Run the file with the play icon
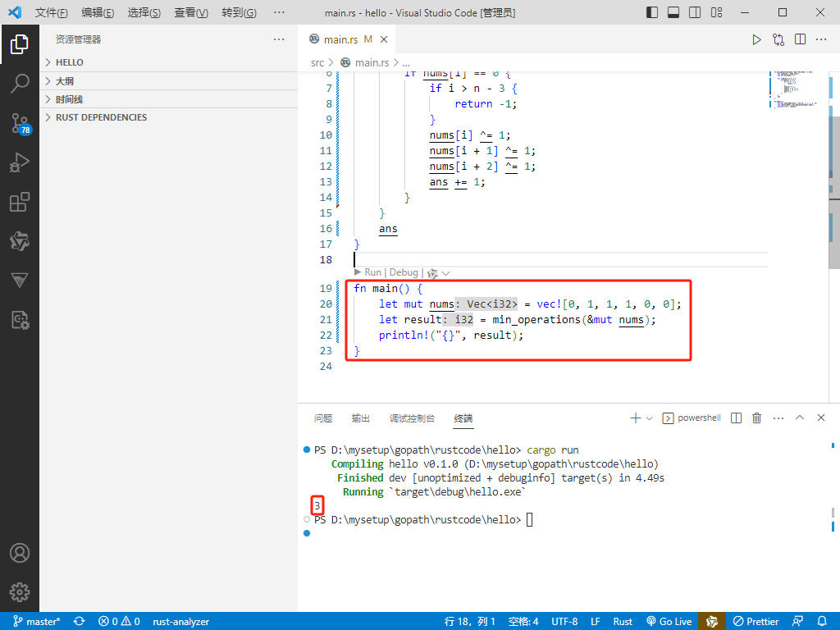Viewport: 840px width, 630px height. tap(756, 39)
